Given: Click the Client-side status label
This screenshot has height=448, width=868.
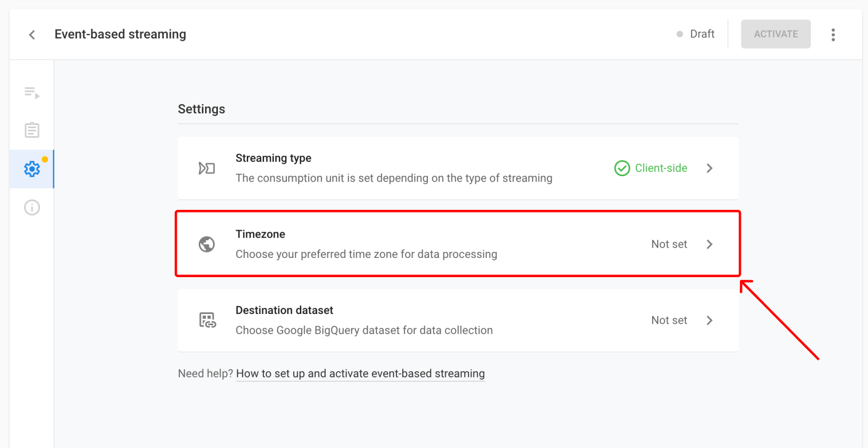Looking at the screenshot, I should (661, 168).
